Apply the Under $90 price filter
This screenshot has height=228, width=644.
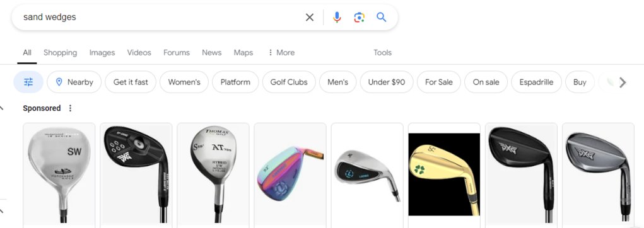click(x=387, y=82)
